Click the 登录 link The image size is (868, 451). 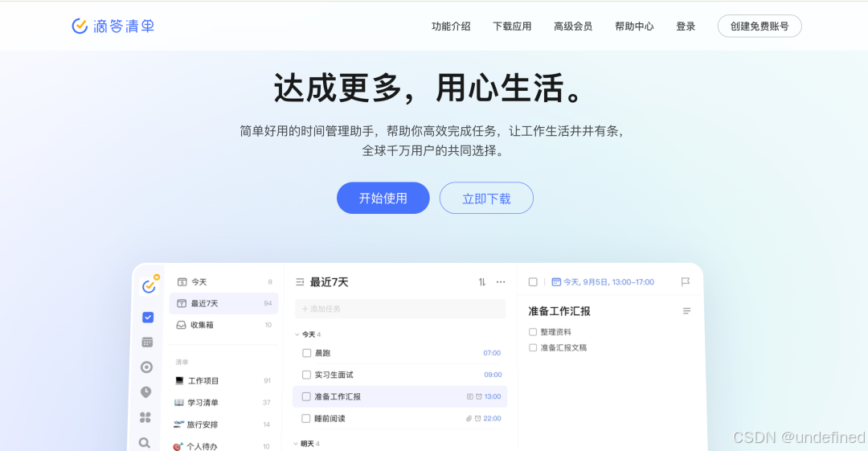[686, 26]
